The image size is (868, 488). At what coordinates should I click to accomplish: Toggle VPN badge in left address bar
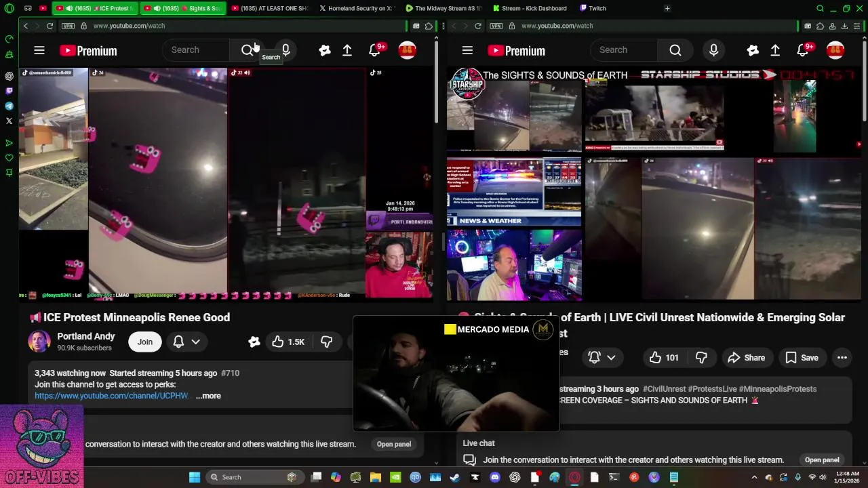click(68, 26)
